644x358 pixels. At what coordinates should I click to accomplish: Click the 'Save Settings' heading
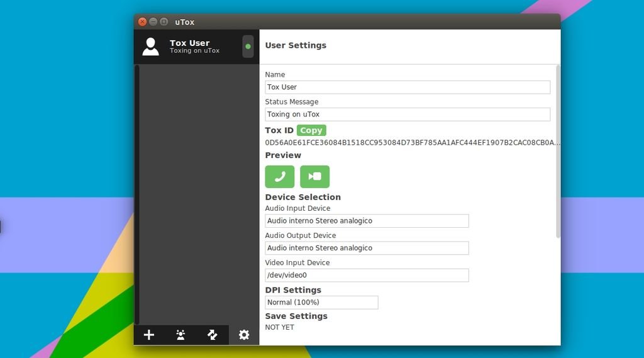[x=296, y=316]
